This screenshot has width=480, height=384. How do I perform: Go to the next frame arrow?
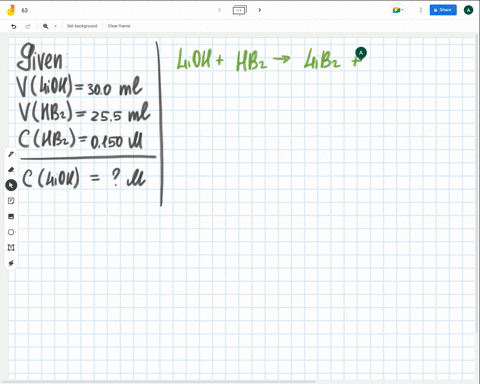coord(259,10)
